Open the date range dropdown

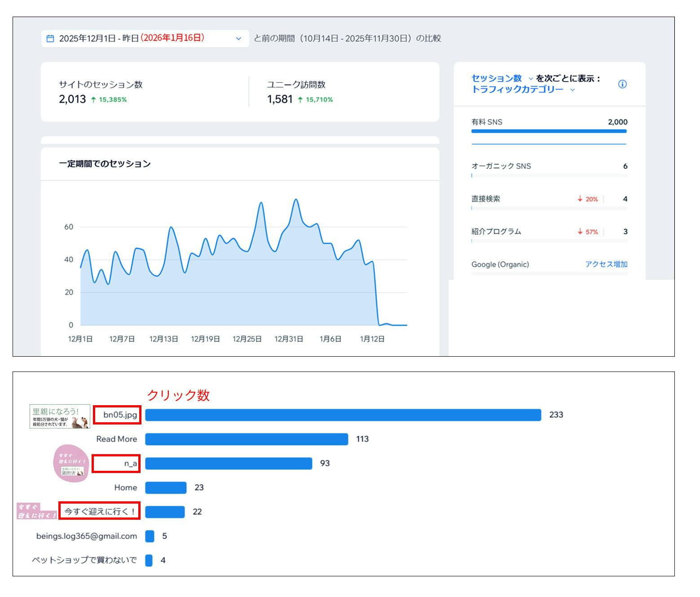(238, 39)
